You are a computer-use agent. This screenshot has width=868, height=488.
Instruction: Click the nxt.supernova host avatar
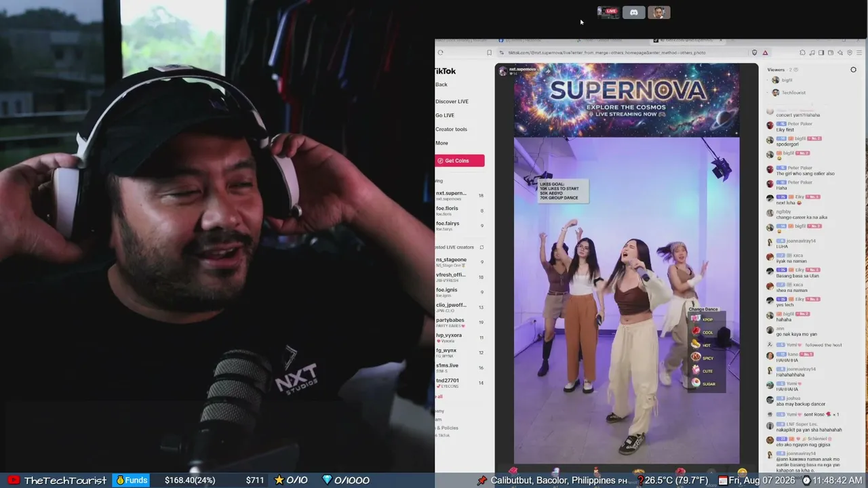503,70
